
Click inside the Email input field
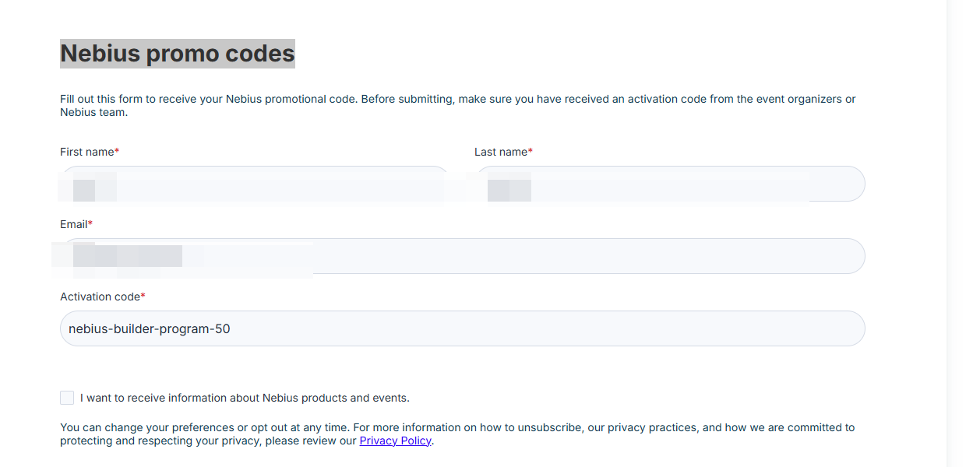pyautogui.click(x=463, y=256)
